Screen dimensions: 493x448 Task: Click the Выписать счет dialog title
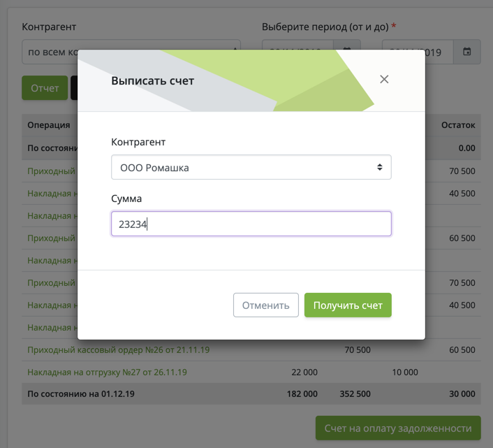pos(153,81)
